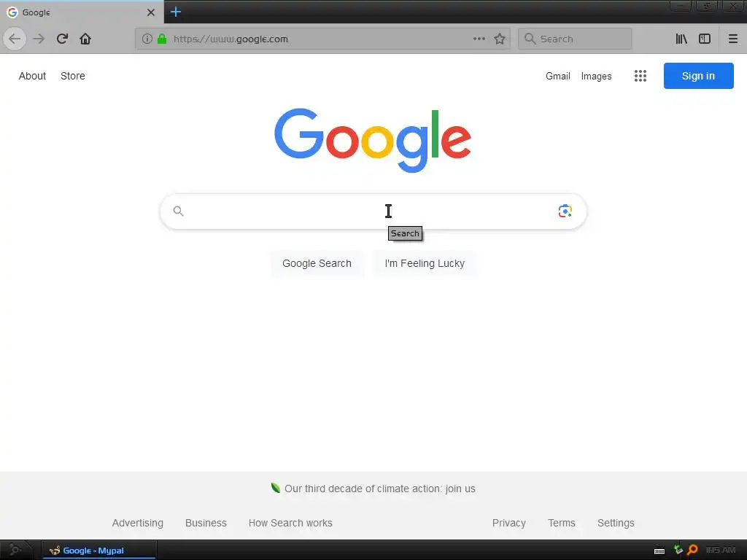Viewport: 747px width, 560px height.
Task: Open the taskbar start menu icon
Action: pyautogui.click(x=15, y=550)
